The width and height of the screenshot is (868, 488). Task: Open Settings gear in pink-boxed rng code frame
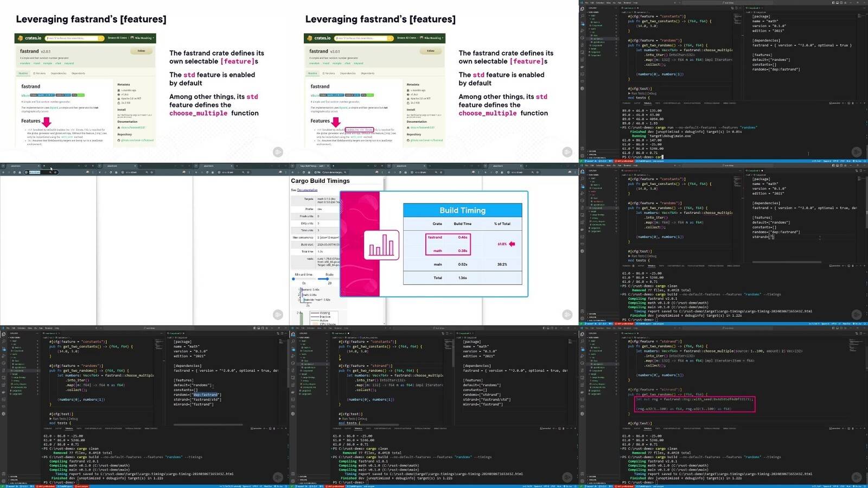[582, 480]
